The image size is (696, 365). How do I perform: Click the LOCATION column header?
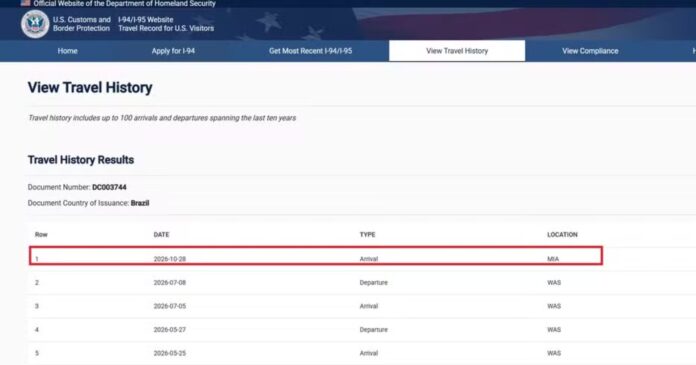pos(562,234)
